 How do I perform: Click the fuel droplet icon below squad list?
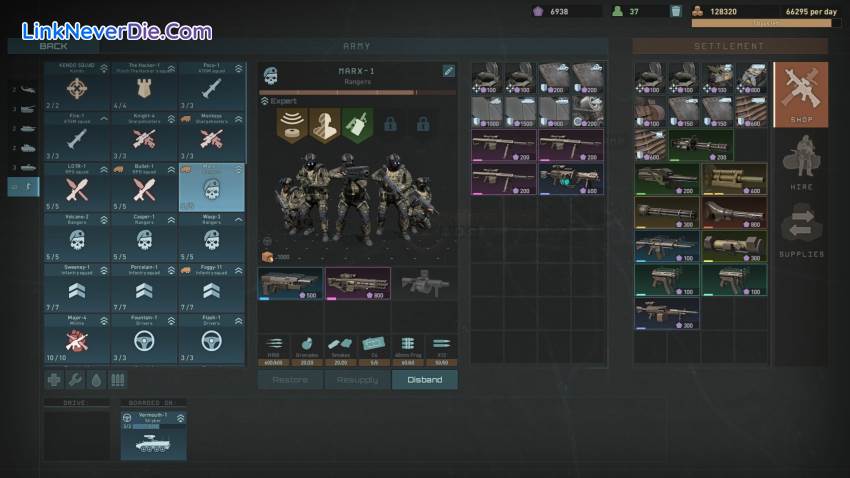(x=96, y=380)
